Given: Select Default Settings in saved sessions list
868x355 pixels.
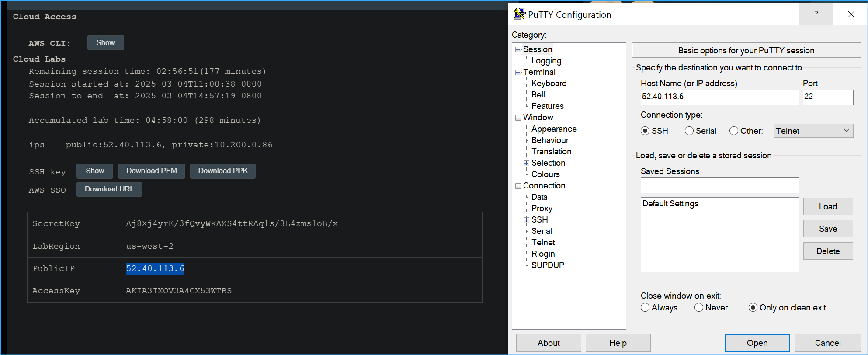Looking at the screenshot, I should click(670, 203).
